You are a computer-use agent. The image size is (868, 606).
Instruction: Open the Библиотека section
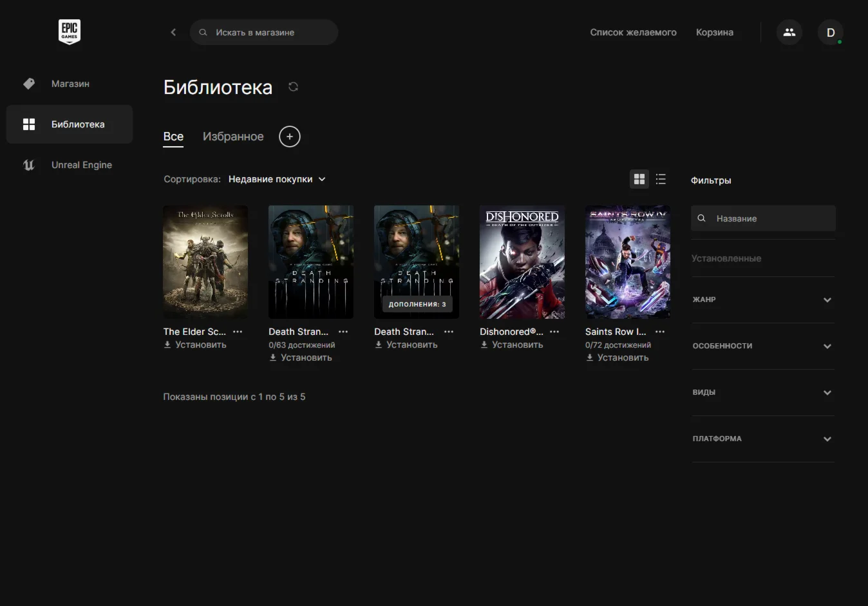pyautogui.click(x=70, y=124)
